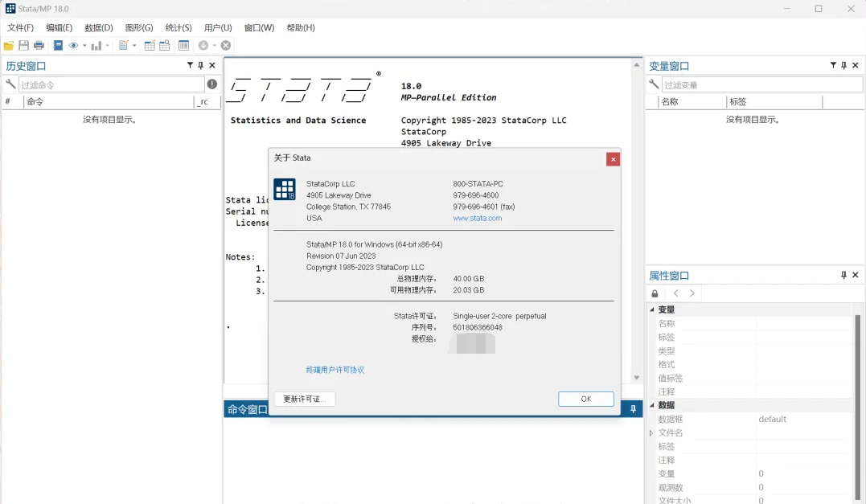Click the Break circled X toolbar icon
This screenshot has width=866, height=504.
coord(226,46)
